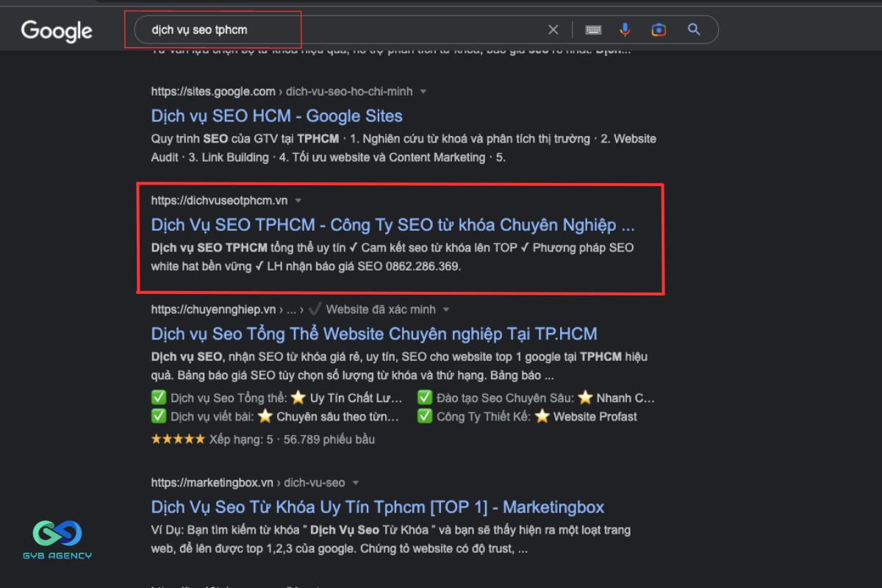Open 'Dịch vụ Seo Tổng Thể Website Chuyên nghiệp' result
This screenshot has height=588, width=882.
click(374, 334)
